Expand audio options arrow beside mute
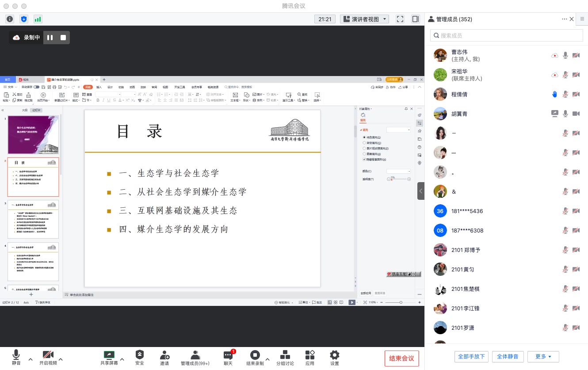Image resolution: width=588 pixels, height=370 pixels. click(31, 359)
